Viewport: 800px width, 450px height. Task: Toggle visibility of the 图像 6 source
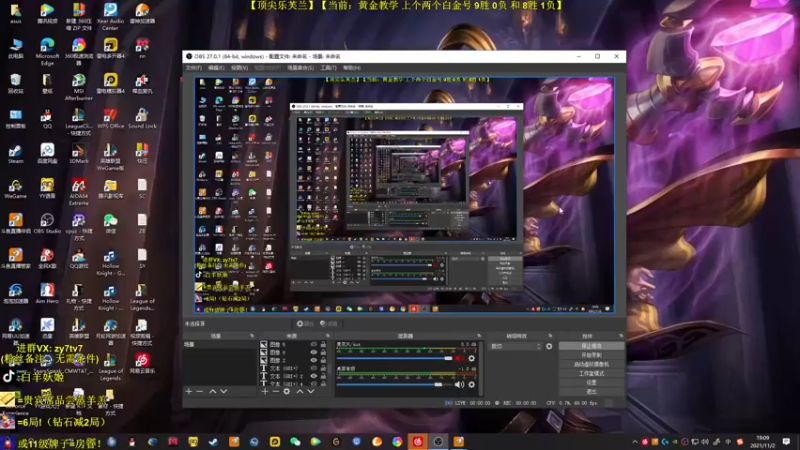pyautogui.click(x=313, y=352)
